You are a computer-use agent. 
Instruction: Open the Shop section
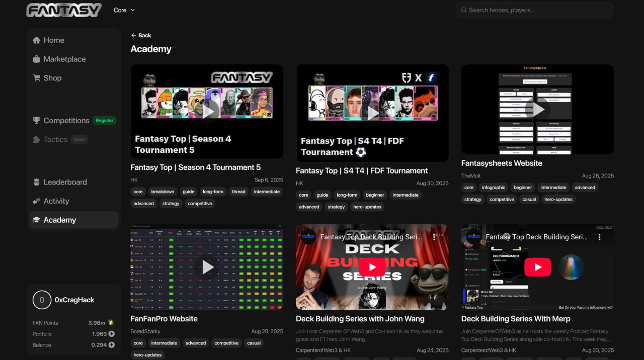pos(73,78)
